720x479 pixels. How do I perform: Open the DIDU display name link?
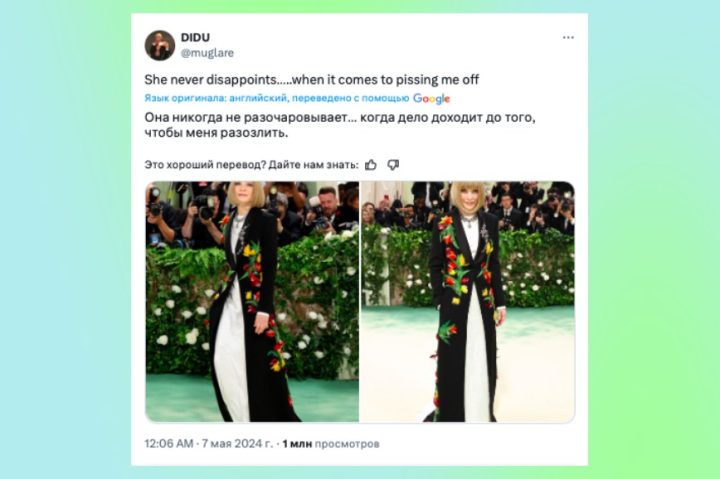click(195, 38)
